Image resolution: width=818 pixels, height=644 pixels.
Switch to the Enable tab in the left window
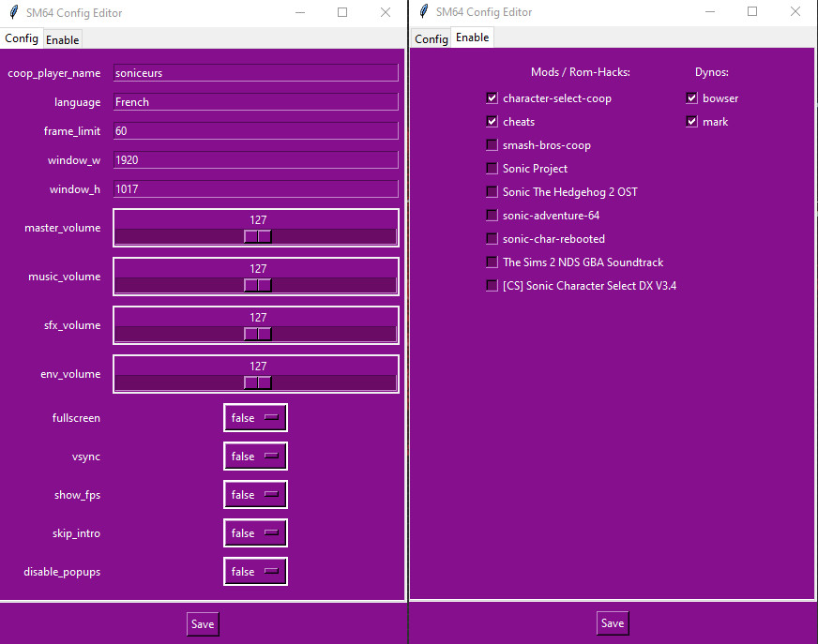tap(63, 39)
